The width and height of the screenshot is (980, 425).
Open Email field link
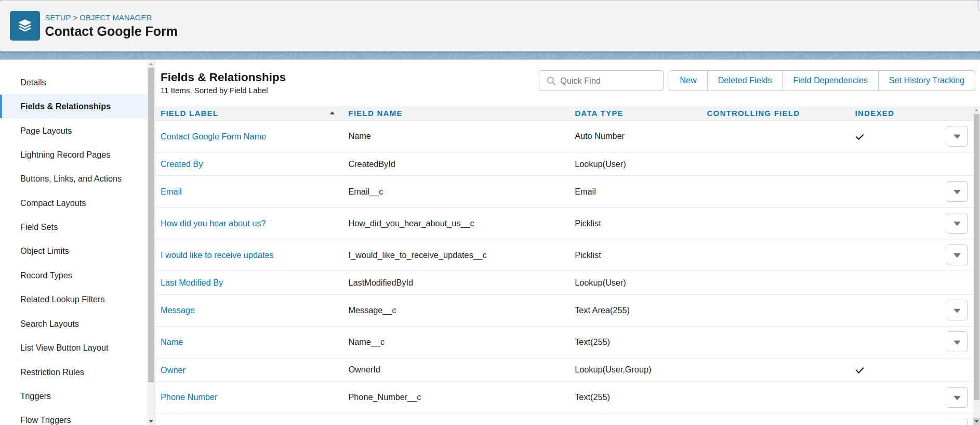[x=171, y=191]
